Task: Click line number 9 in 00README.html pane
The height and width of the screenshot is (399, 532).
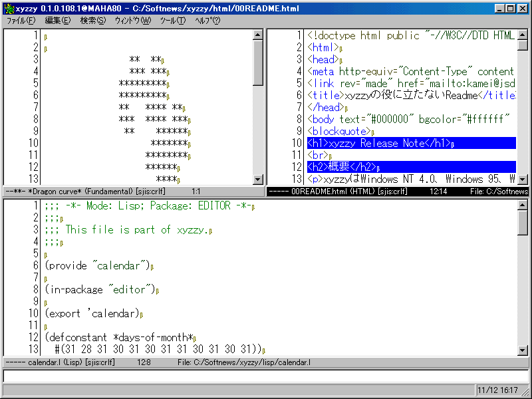Action: (x=299, y=131)
